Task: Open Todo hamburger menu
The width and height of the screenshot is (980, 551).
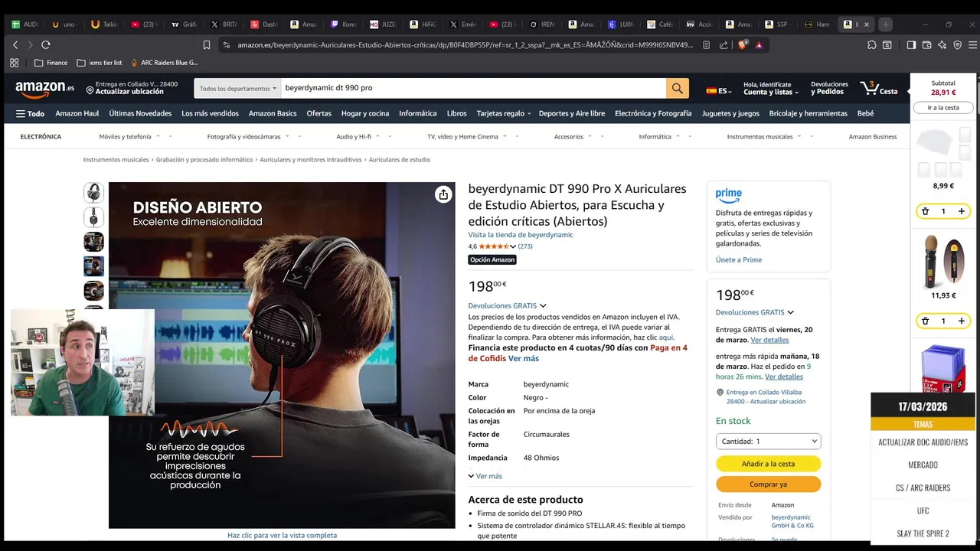Action: coord(30,113)
